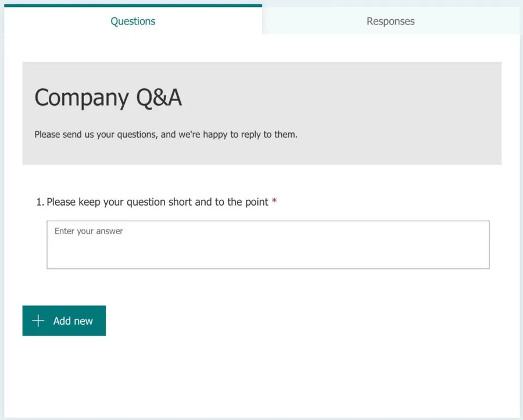Select the Questions tab

tap(133, 21)
